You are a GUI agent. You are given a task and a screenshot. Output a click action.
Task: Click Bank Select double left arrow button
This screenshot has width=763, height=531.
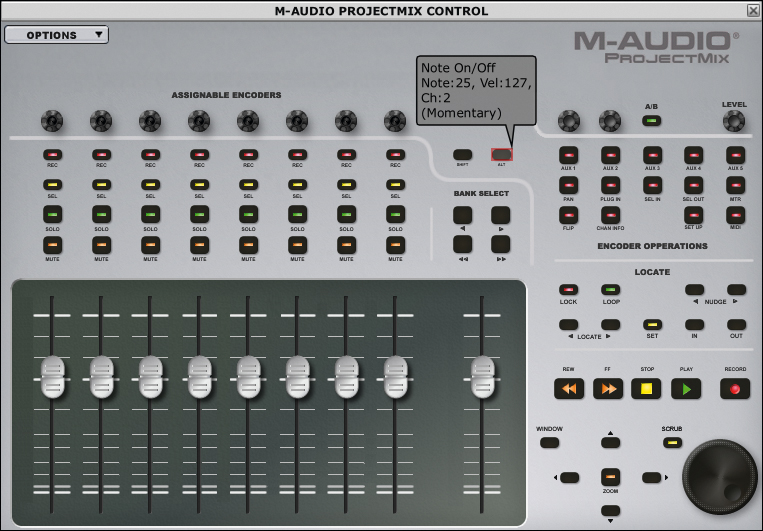[462, 244]
